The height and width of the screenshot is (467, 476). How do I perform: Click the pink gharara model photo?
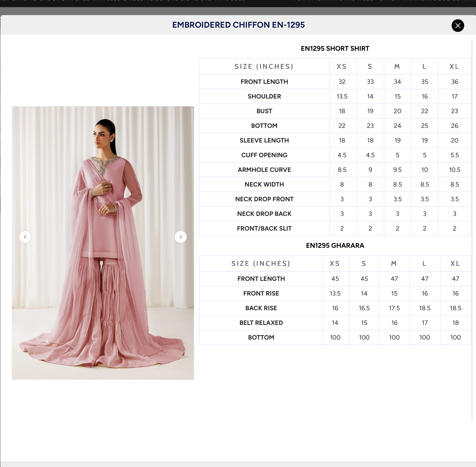pos(103,243)
